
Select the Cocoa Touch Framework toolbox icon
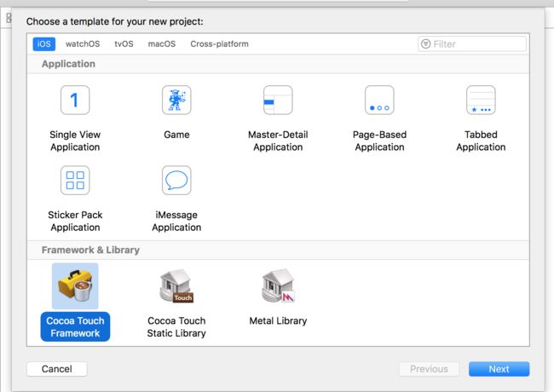click(x=75, y=286)
